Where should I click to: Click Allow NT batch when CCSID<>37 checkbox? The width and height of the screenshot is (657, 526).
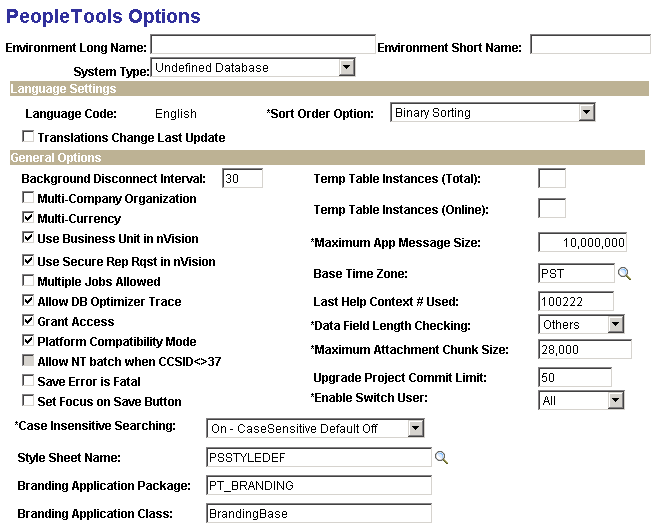28,360
